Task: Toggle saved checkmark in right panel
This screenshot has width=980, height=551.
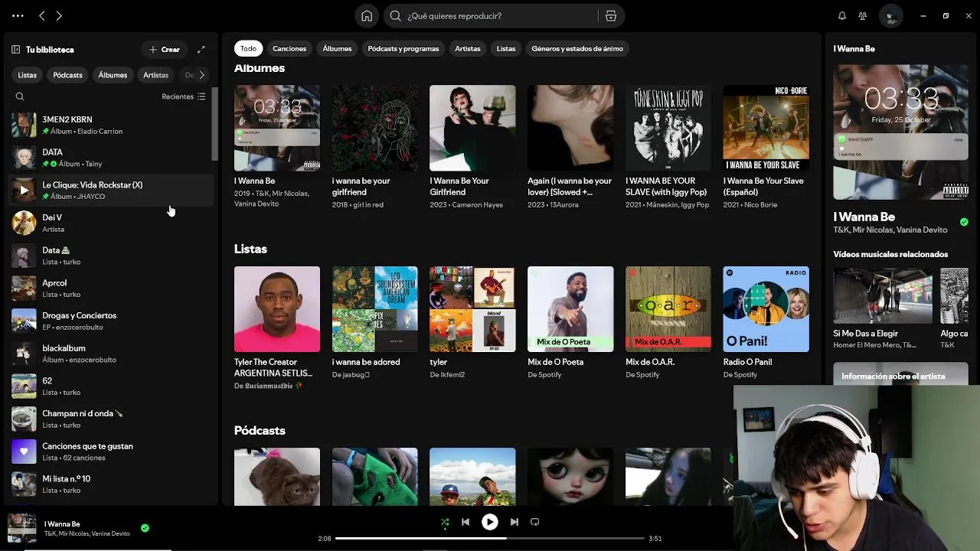Action: [964, 222]
